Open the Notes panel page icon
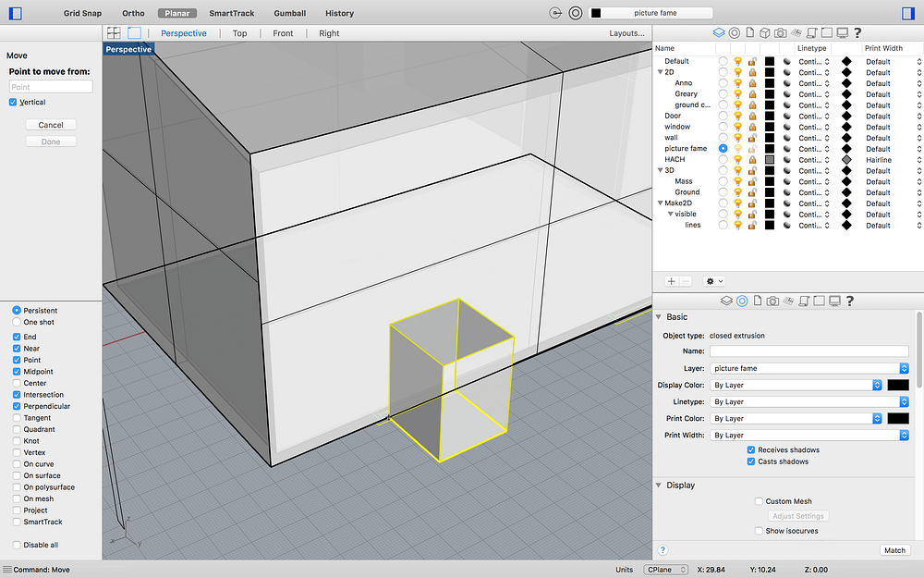The image size is (924, 578). (x=750, y=32)
